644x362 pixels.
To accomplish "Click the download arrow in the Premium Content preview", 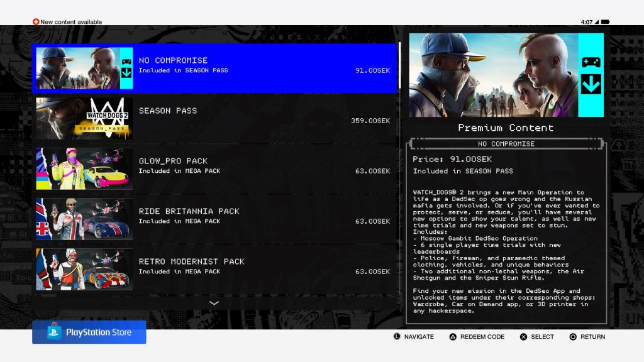I will tap(591, 84).
